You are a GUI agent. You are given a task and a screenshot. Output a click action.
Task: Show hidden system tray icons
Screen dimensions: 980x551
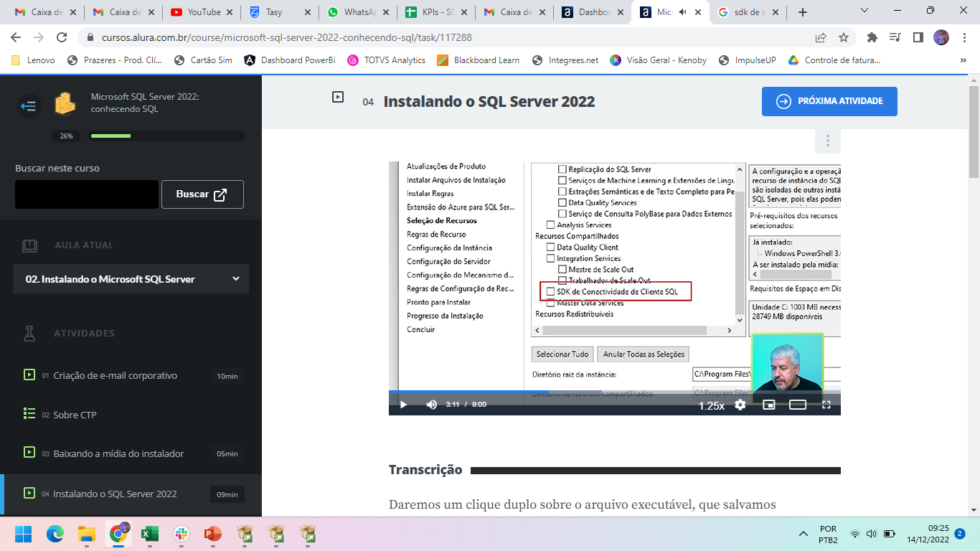tap(804, 534)
